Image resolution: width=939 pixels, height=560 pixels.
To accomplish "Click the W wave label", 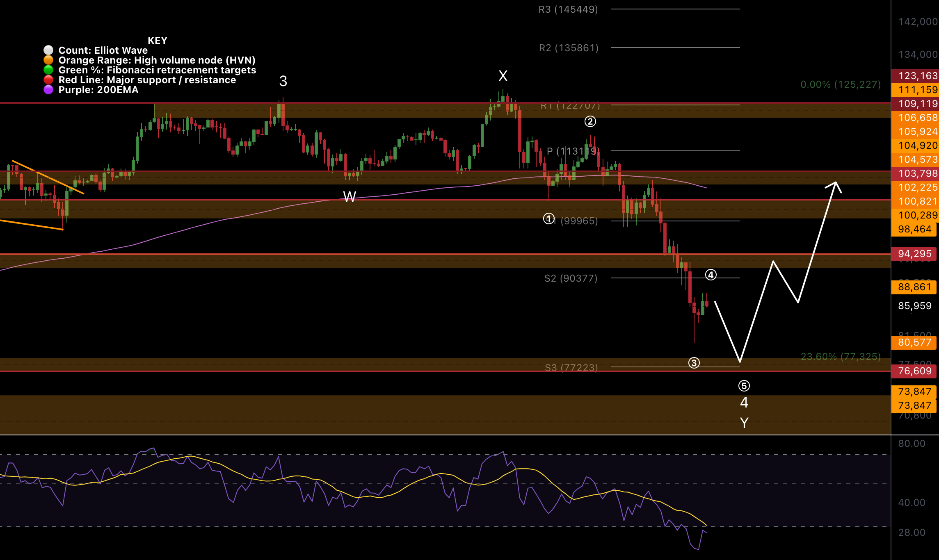I will [350, 197].
